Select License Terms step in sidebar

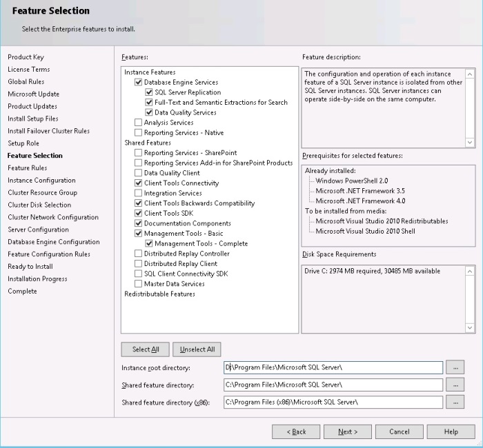point(29,70)
